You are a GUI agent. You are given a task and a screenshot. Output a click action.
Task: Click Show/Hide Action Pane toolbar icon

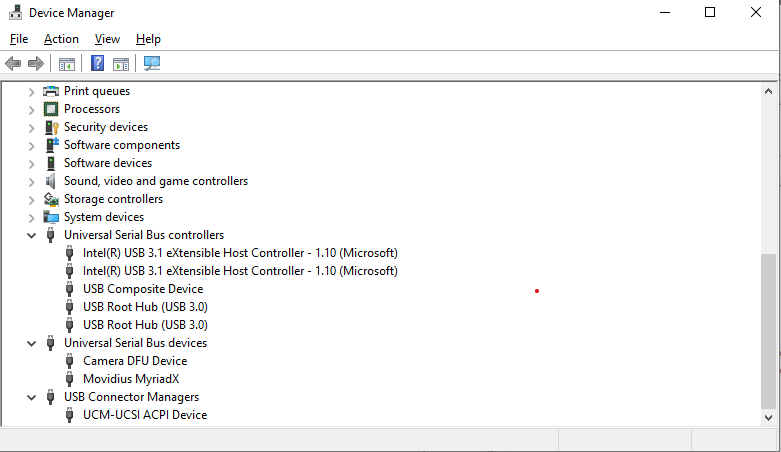121,64
